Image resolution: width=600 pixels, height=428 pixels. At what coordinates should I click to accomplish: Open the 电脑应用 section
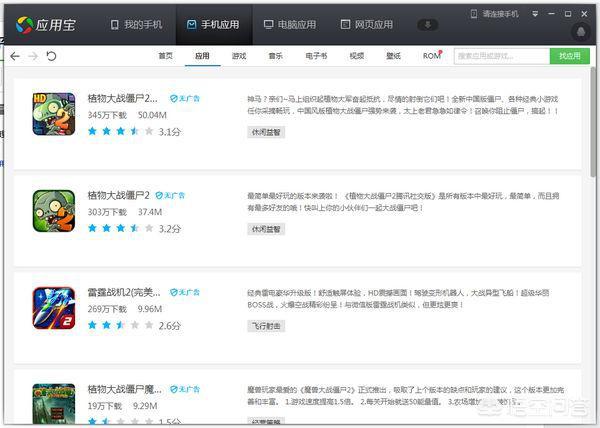point(290,25)
